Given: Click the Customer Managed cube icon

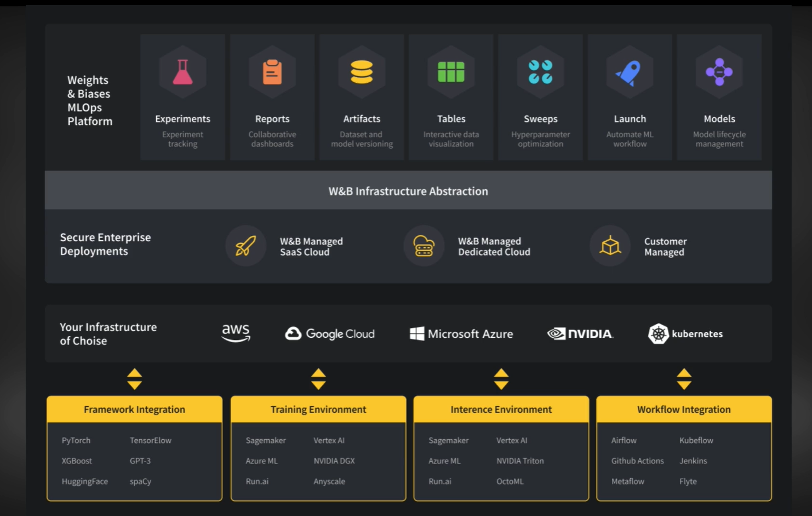Looking at the screenshot, I should [x=610, y=246].
